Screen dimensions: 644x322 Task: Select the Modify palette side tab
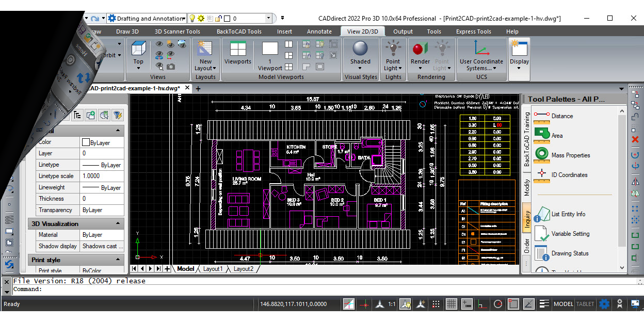(x=527, y=188)
